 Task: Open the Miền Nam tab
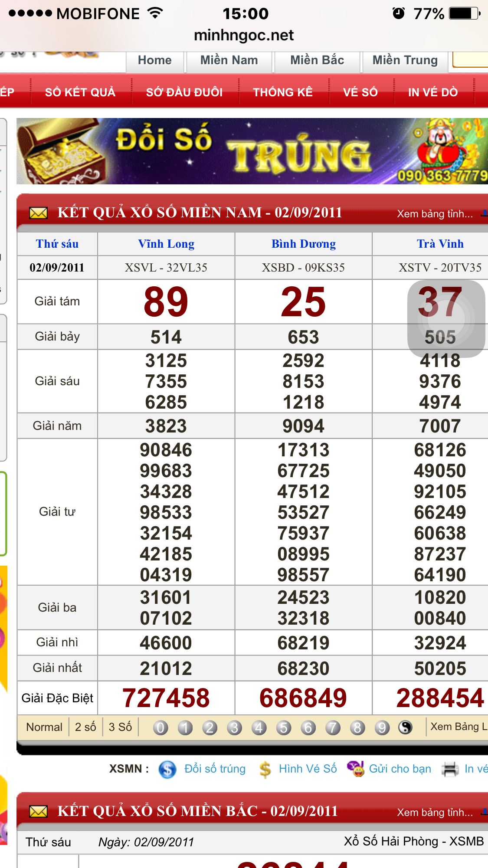[229, 60]
